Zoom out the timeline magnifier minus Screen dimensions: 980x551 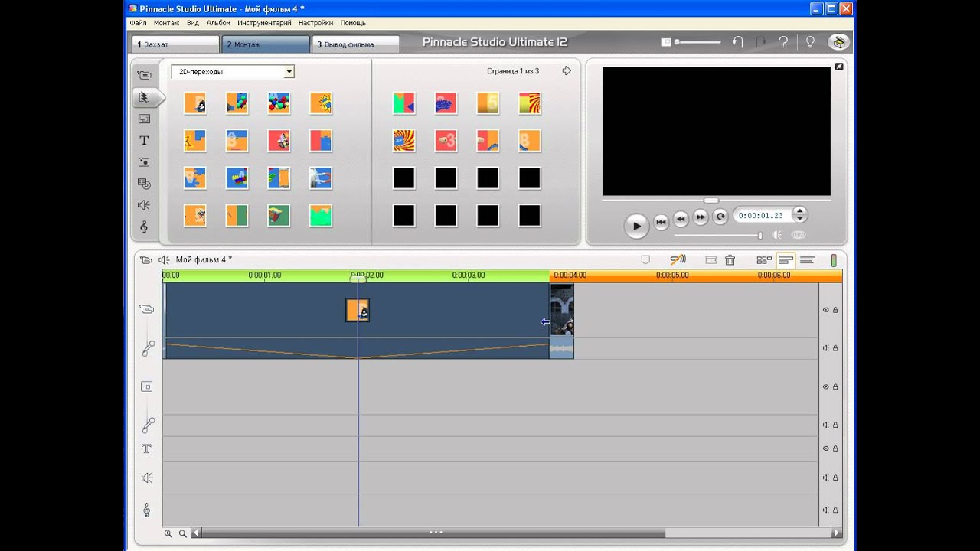pos(183,533)
